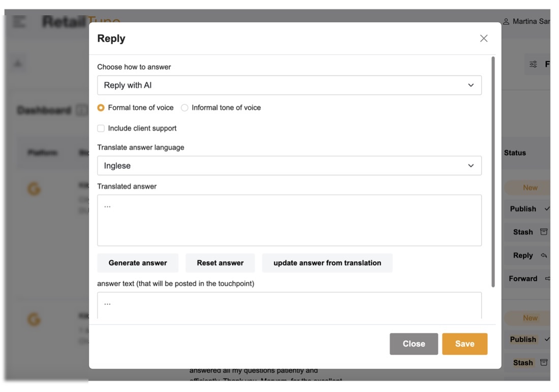This screenshot has width=559, height=392.
Task: Open the 'Reply with AI' answer method dropdown
Action: tap(289, 85)
